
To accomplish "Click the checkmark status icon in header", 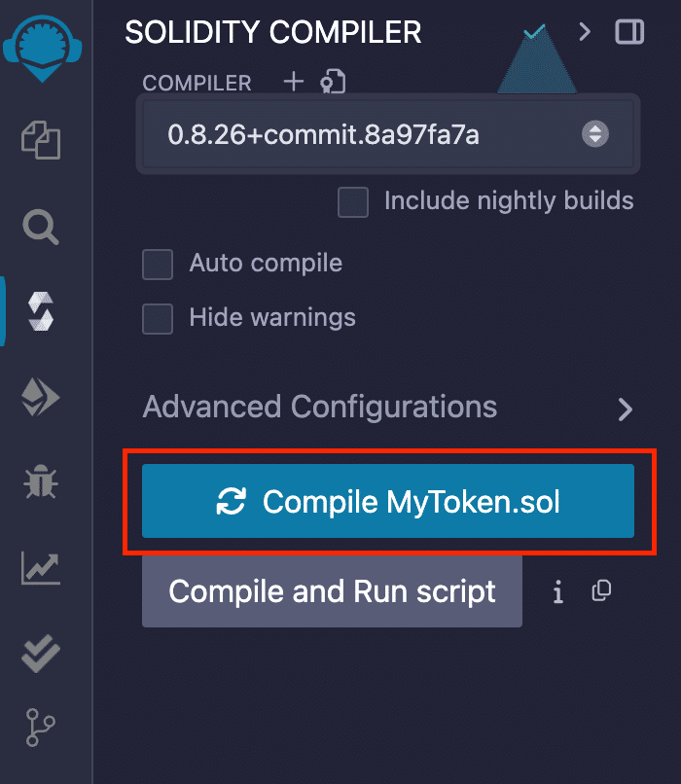I will point(534,32).
